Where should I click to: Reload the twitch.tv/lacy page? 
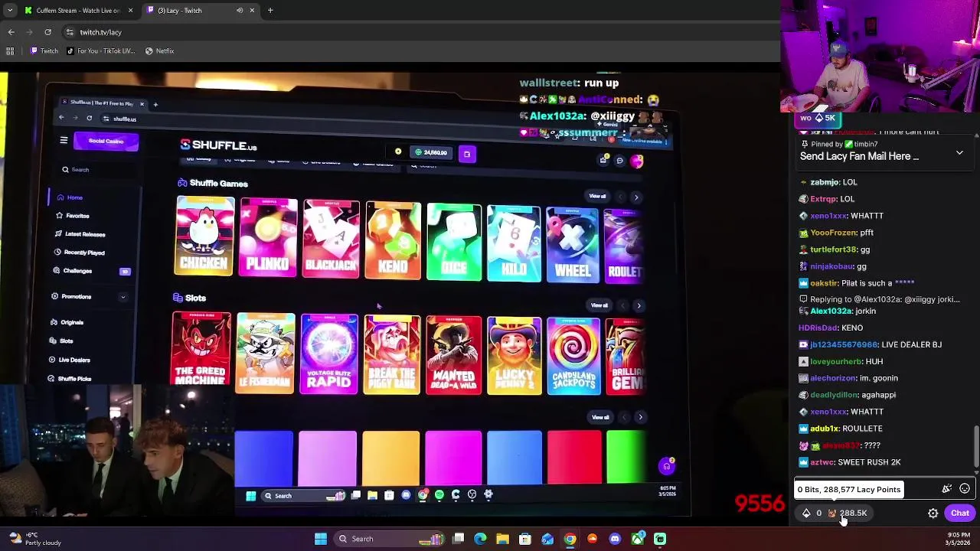(47, 32)
